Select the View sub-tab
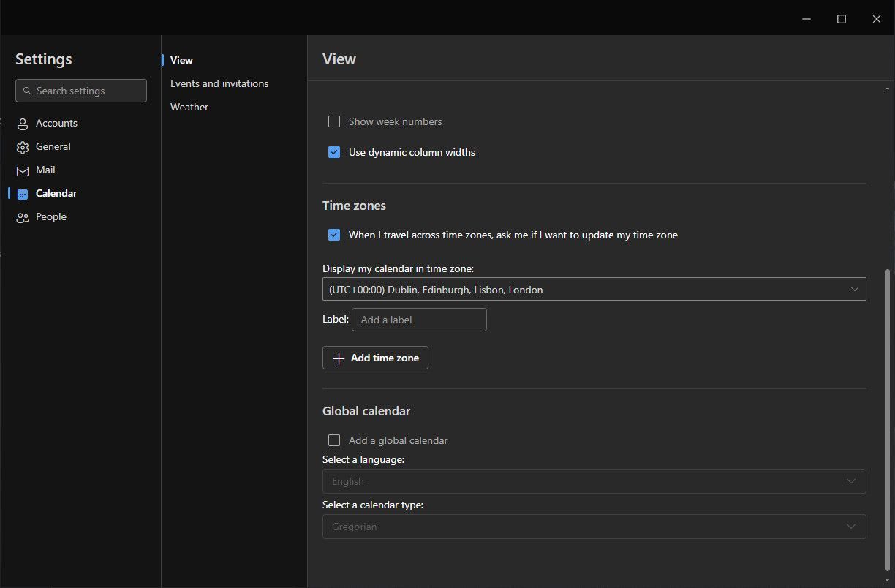Viewport: 895px width, 588px height. (181, 60)
